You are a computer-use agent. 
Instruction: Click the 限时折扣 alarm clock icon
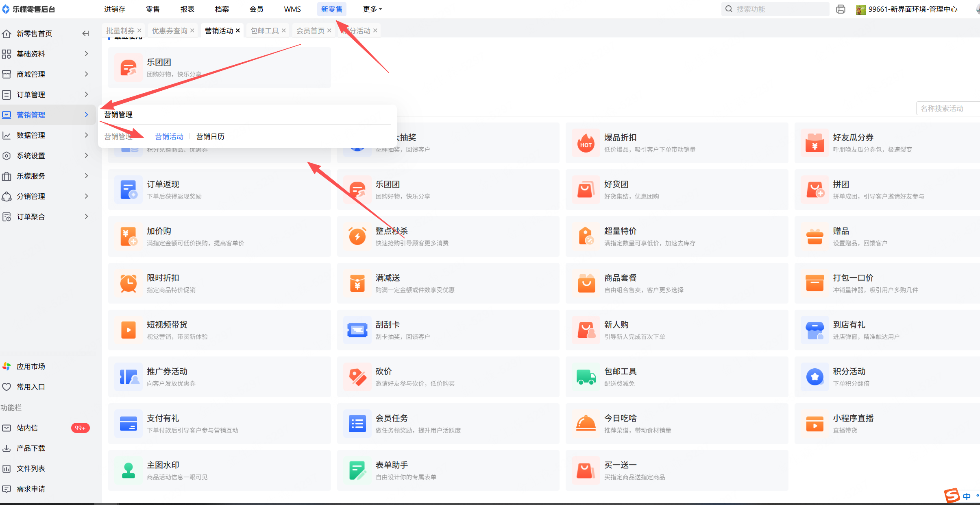[x=128, y=284]
